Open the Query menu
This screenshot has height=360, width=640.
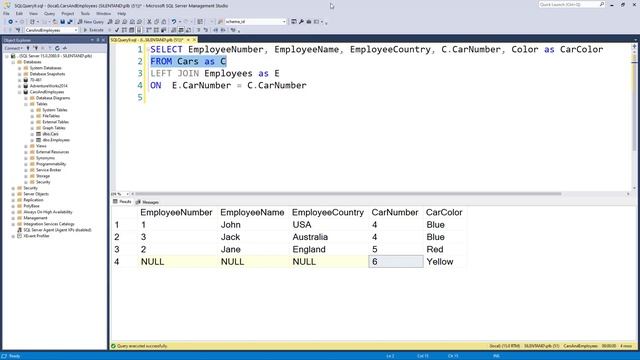(x=49, y=13)
